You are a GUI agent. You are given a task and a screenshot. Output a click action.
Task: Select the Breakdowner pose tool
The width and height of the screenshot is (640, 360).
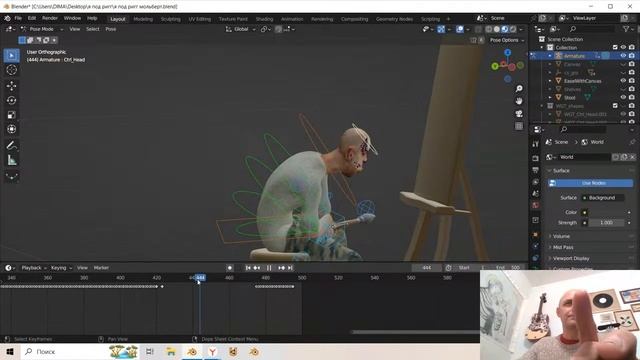(11, 176)
